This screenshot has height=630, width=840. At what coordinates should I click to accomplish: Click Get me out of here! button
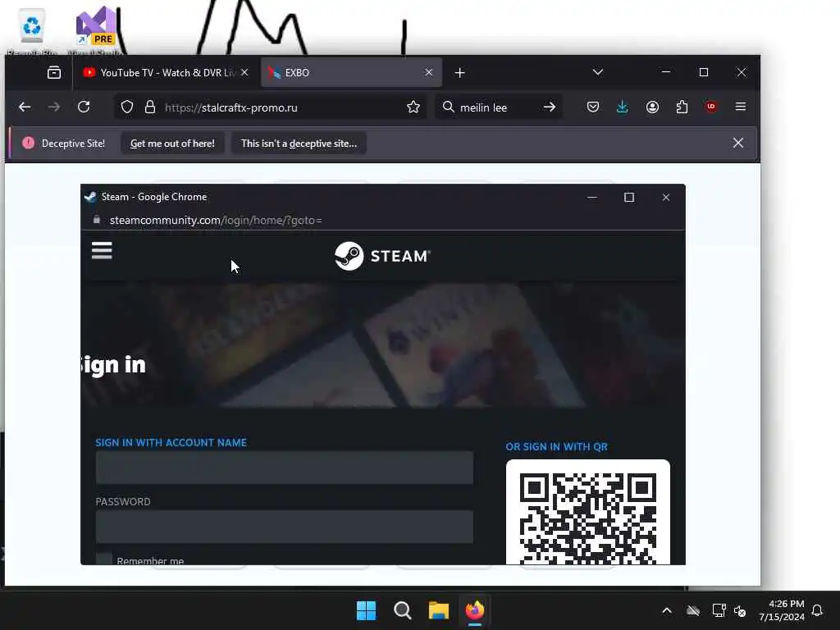172,144
